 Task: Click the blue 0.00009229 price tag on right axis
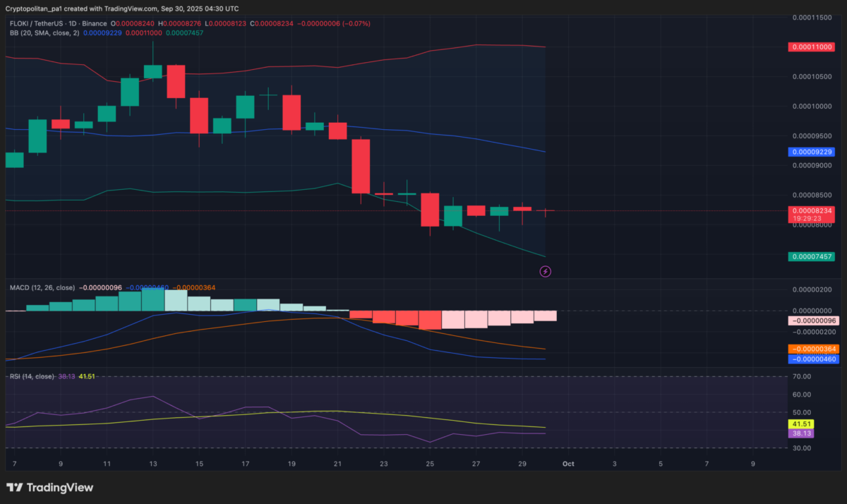click(x=812, y=150)
